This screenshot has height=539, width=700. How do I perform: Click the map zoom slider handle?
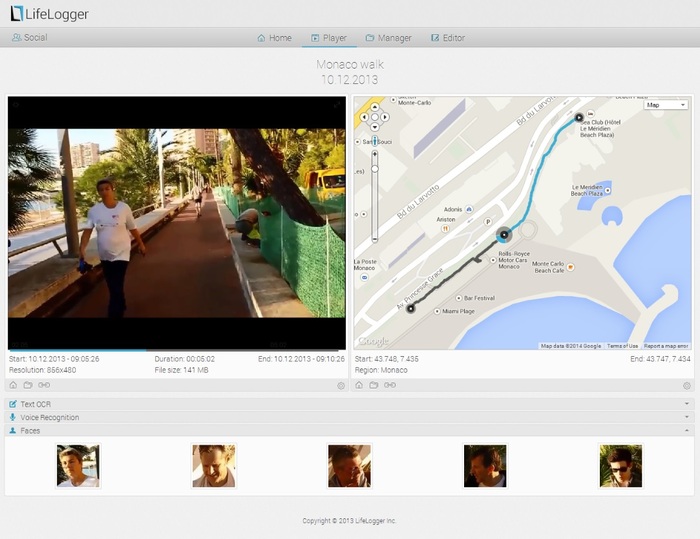(x=375, y=169)
